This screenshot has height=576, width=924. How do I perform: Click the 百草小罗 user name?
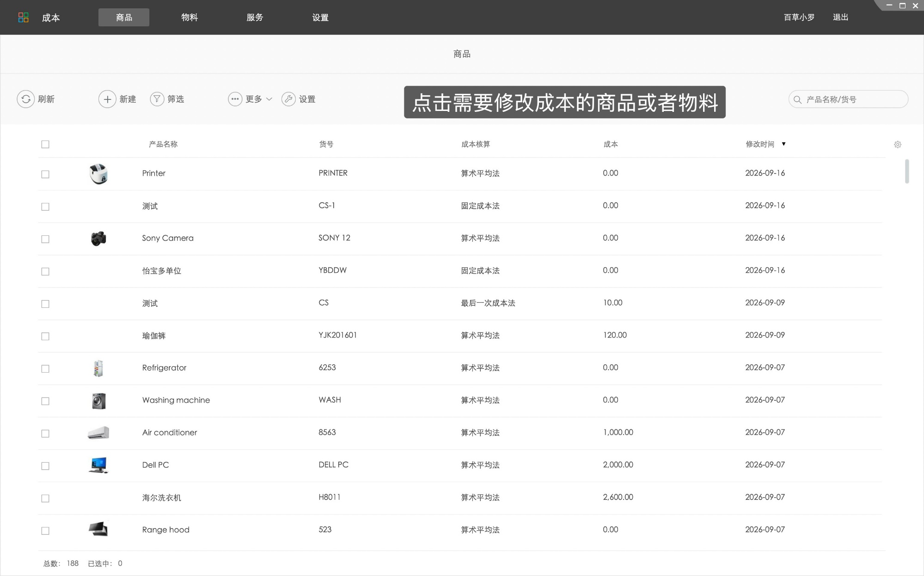[x=799, y=17]
